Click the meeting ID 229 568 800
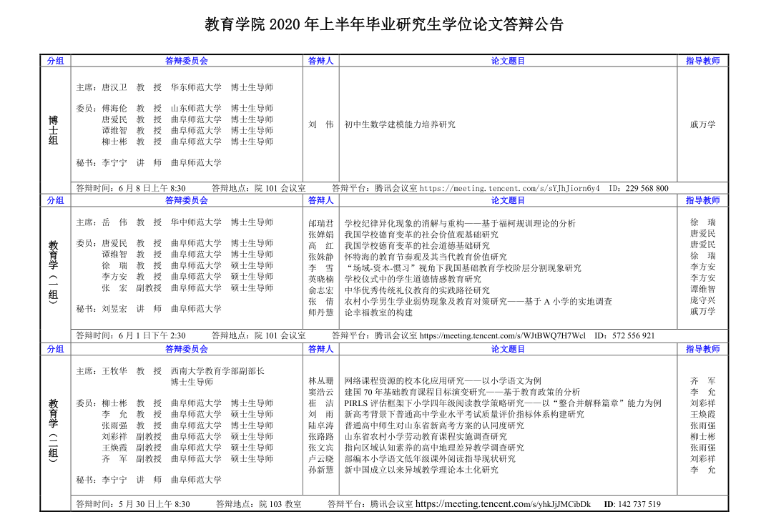This screenshot has height=532, width=771. [647, 188]
